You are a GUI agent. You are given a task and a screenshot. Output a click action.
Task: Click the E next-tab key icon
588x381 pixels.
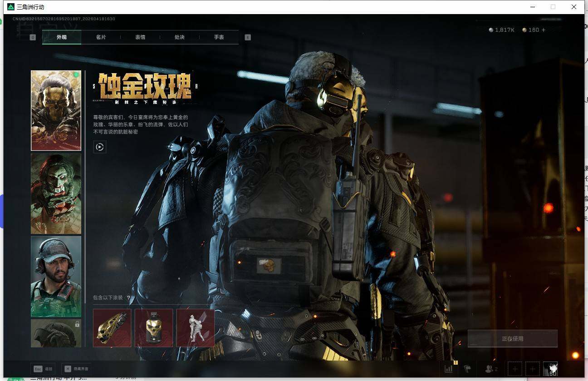[x=248, y=37]
